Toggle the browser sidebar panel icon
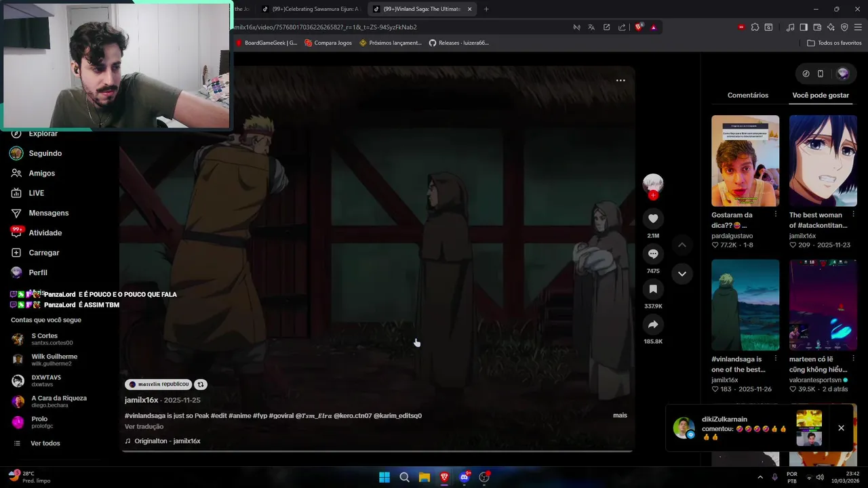The width and height of the screenshot is (868, 488). tap(804, 27)
